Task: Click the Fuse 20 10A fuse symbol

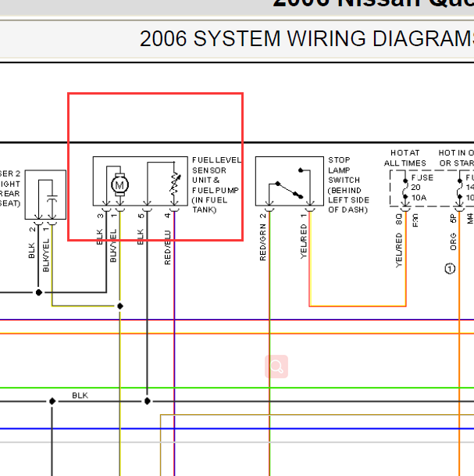Action: pyautogui.click(x=405, y=188)
